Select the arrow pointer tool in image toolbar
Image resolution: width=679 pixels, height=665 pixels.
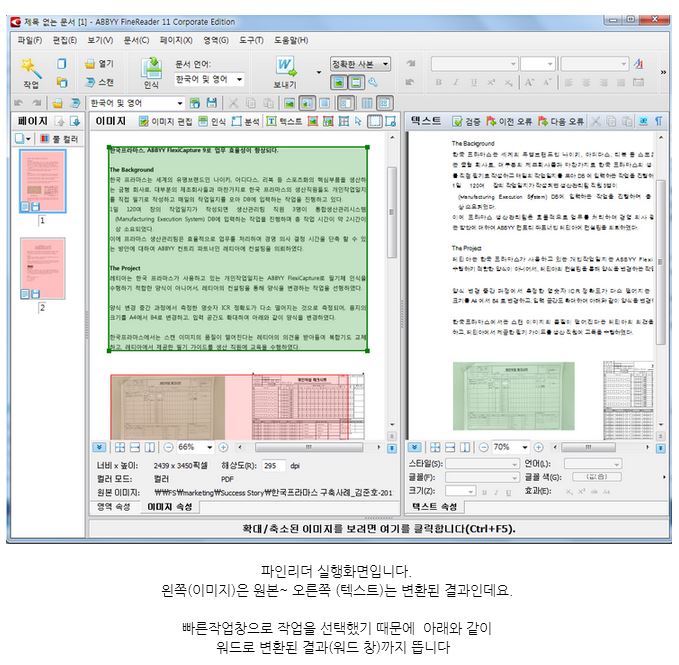359,122
